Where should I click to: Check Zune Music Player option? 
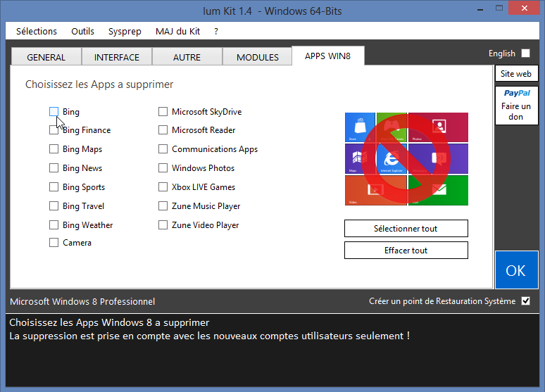(x=163, y=206)
